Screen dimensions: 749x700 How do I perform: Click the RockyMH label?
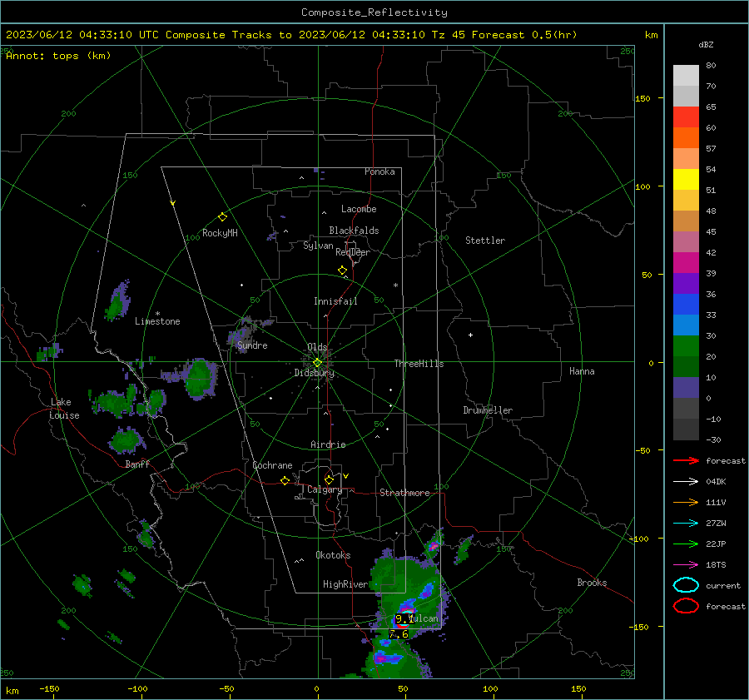click(x=220, y=233)
